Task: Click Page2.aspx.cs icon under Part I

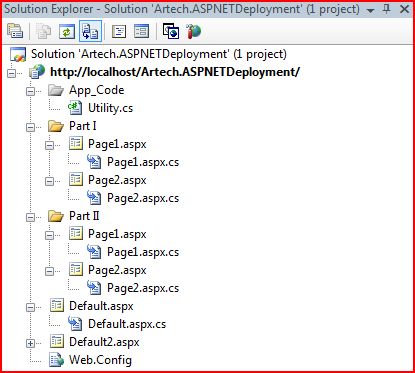Action: tap(94, 198)
